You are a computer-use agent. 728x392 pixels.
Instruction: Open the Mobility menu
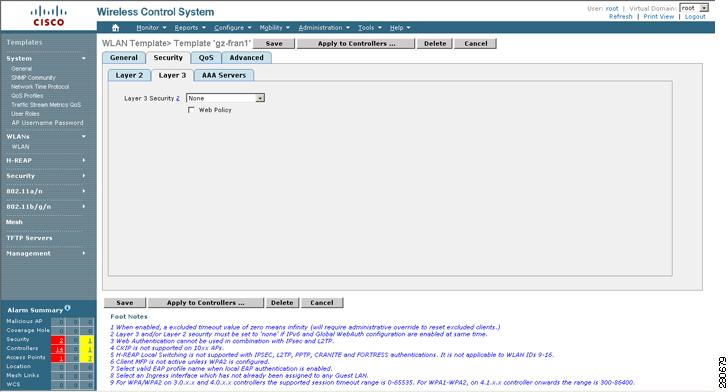tap(274, 28)
